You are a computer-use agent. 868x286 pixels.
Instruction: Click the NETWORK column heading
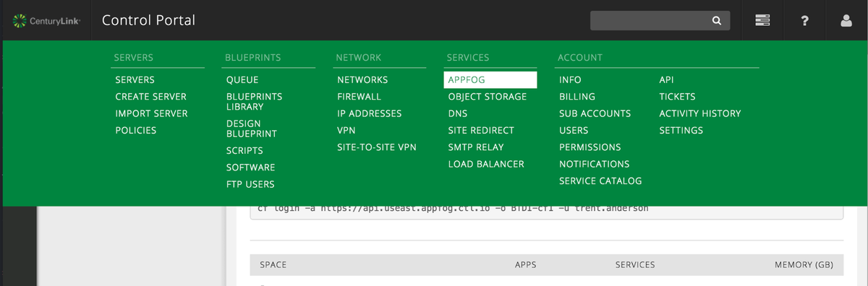pyautogui.click(x=358, y=58)
